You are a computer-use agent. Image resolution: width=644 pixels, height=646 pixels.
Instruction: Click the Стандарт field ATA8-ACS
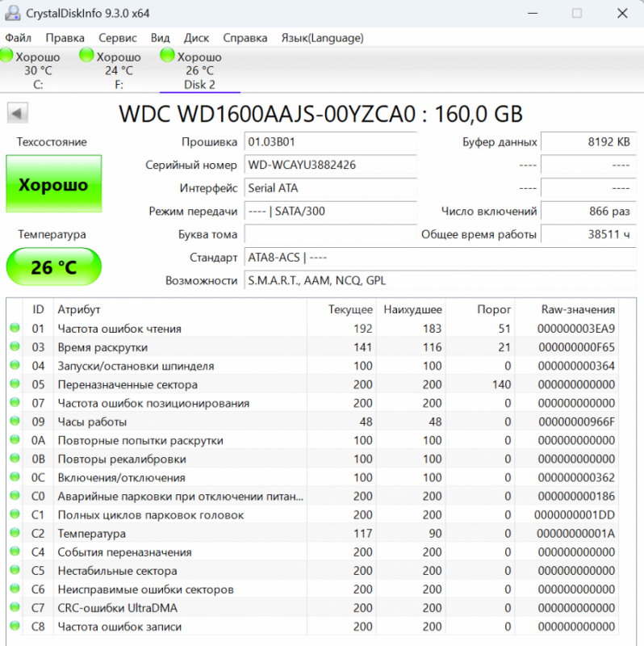(x=440, y=257)
